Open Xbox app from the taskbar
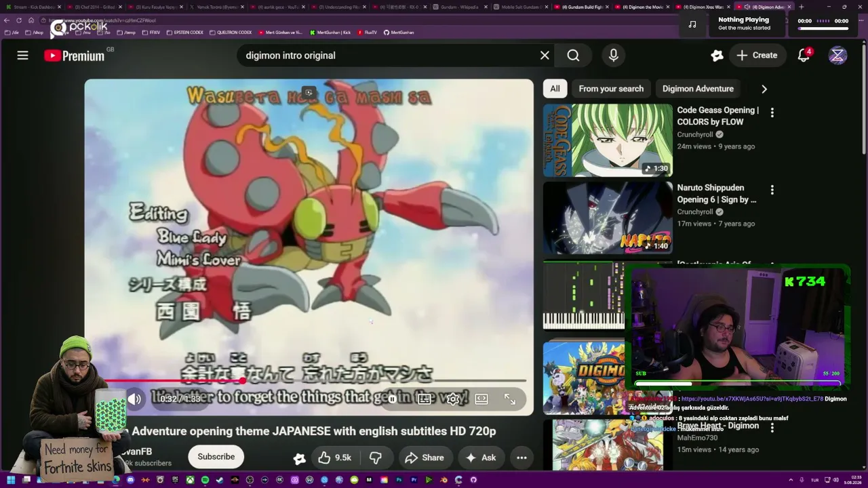Screen dimensions: 868x488 [190, 480]
